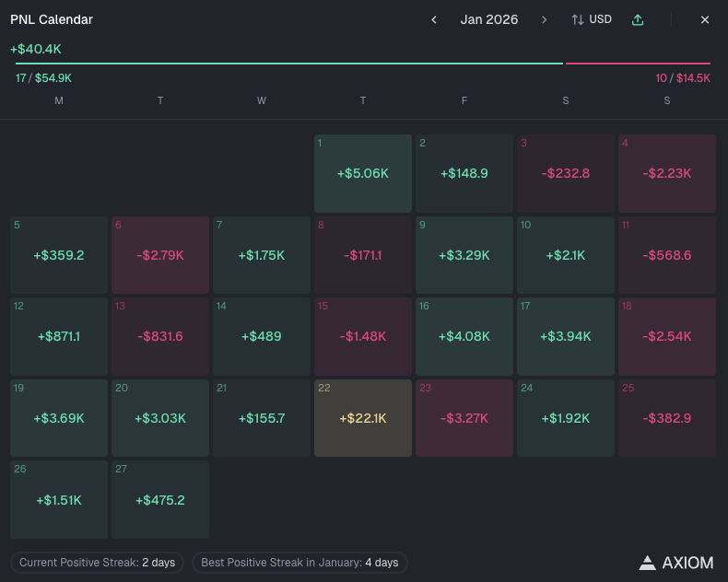The height and width of the screenshot is (582, 728).
Task: Select January 22 cell with +$22.1K
Action: [363, 417]
